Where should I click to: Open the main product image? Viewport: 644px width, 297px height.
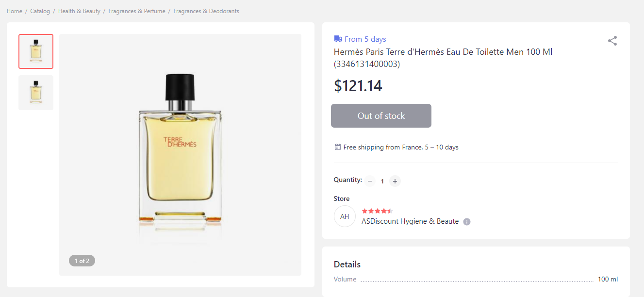pos(180,155)
